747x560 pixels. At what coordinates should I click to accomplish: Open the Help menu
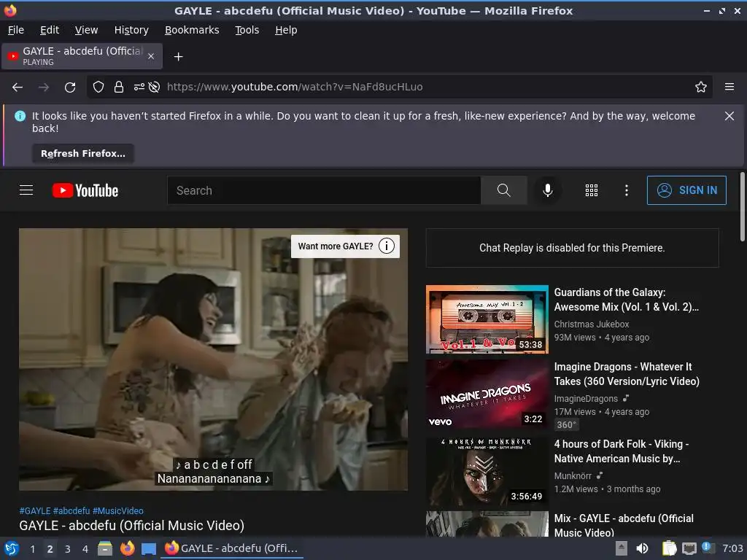point(286,30)
